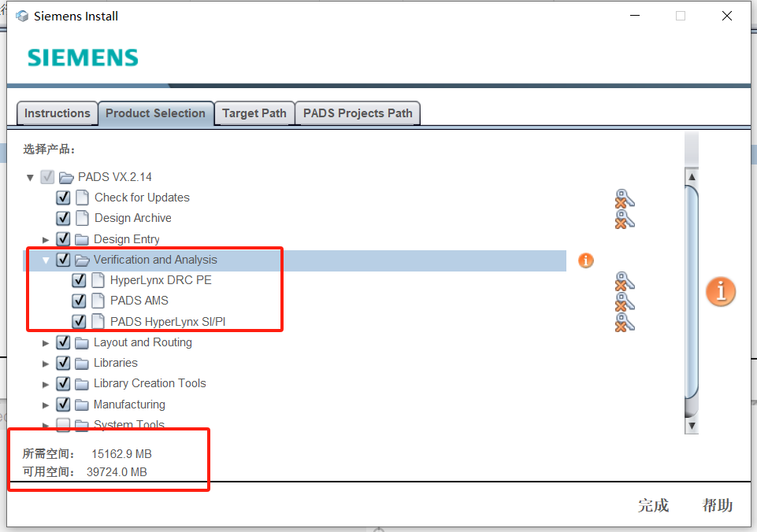
Task: Toggle the Libraries checkbox
Action: pos(63,363)
